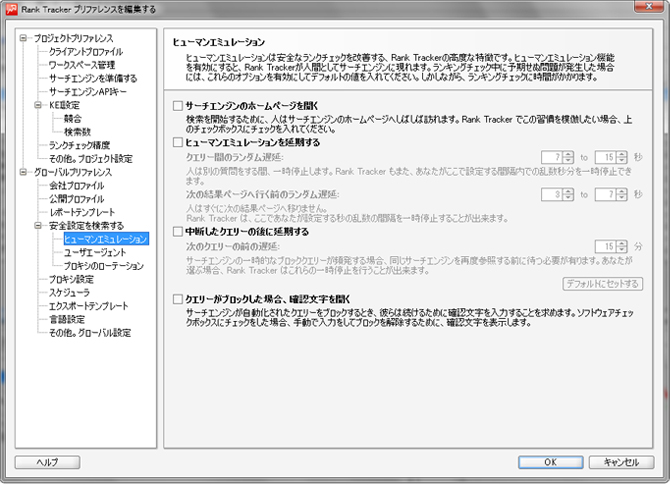Click the Rank Tracker app icon in title bar
The image size is (670, 485).
point(12,9)
